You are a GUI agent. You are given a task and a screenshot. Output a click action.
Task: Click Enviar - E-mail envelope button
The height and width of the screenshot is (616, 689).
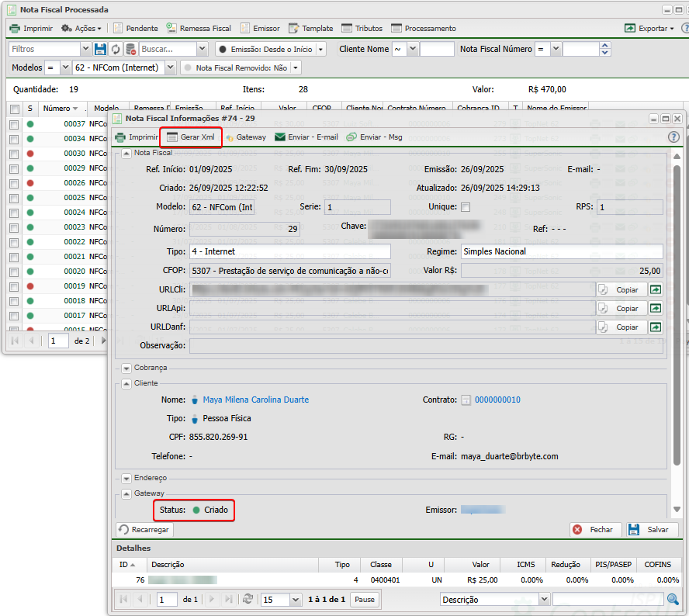(306, 137)
